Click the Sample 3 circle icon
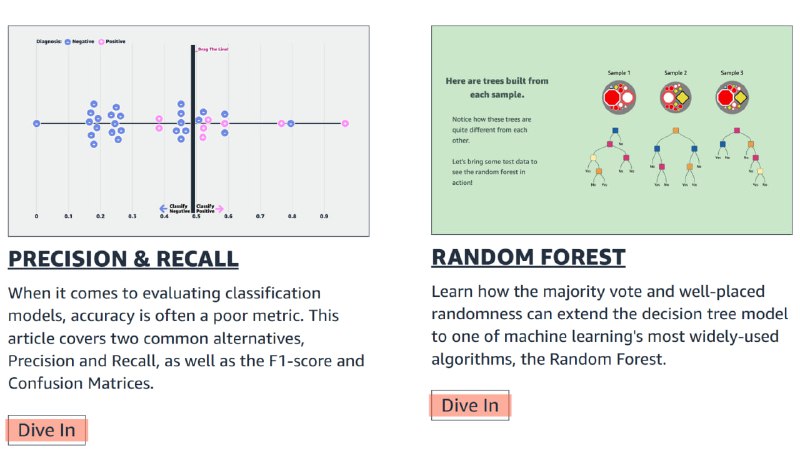The width and height of the screenshot is (800, 476). pyautogui.click(x=732, y=97)
